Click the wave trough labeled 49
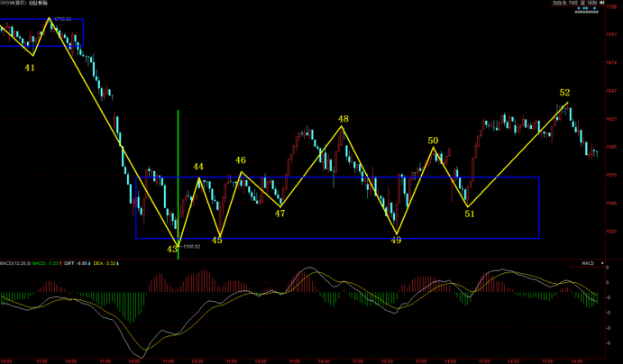 pos(396,241)
